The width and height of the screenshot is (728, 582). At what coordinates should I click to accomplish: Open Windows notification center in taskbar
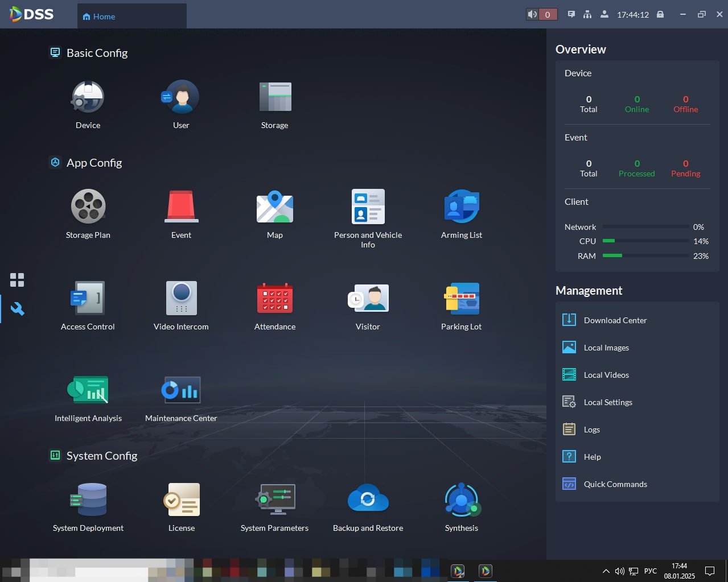(x=710, y=571)
